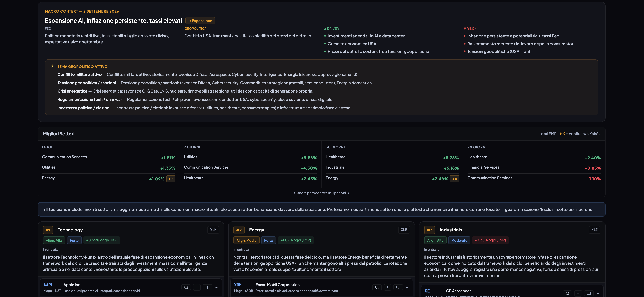Click Financial Services -0.85% row
Viewport: 644px width, 297px height.
pyautogui.click(x=534, y=168)
